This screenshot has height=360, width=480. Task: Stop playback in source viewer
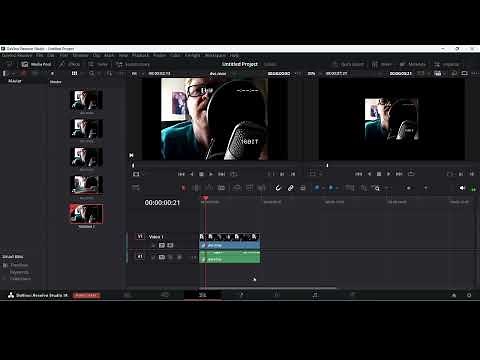201,174
